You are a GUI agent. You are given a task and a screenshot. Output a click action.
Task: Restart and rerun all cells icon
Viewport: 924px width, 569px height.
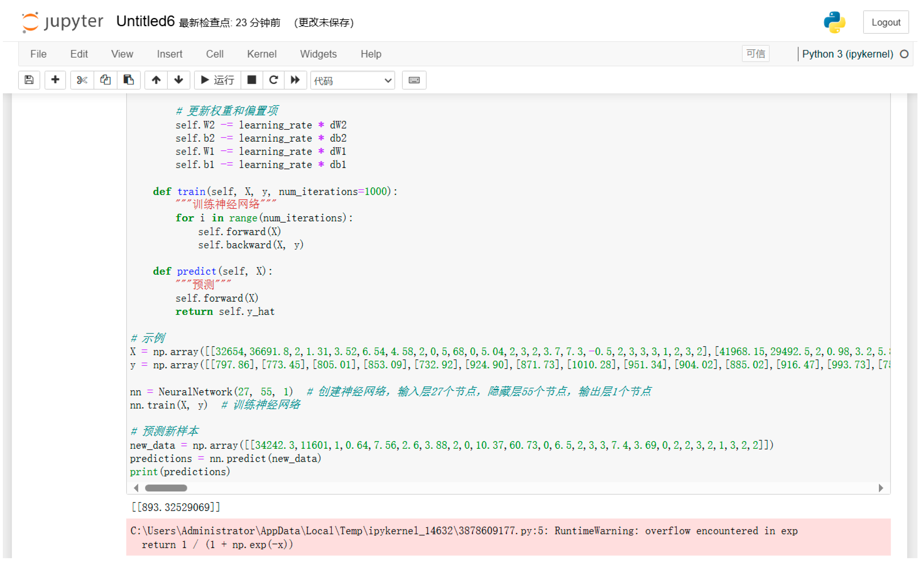(x=295, y=80)
